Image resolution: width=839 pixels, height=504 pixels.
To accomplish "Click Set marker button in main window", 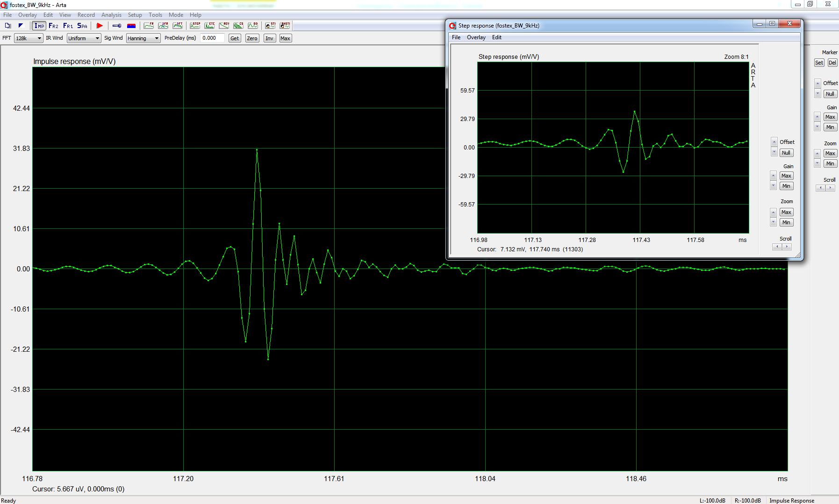I will (819, 63).
